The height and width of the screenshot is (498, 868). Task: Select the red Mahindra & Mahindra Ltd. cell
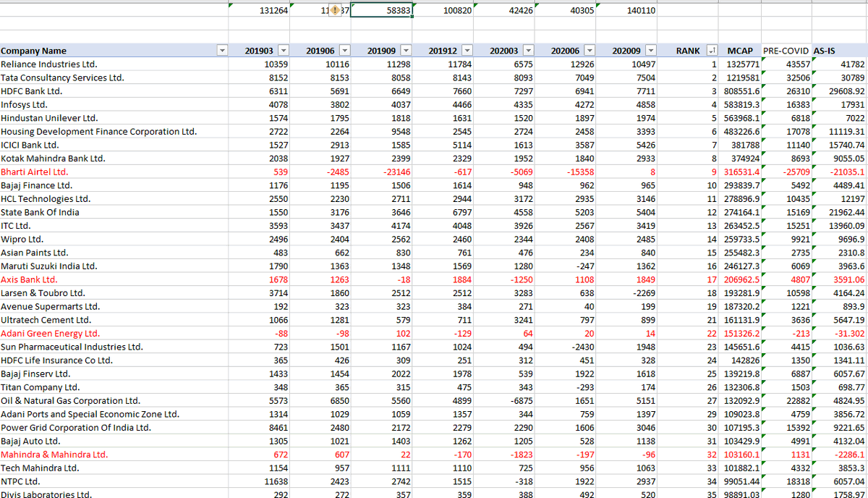[54, 455]
